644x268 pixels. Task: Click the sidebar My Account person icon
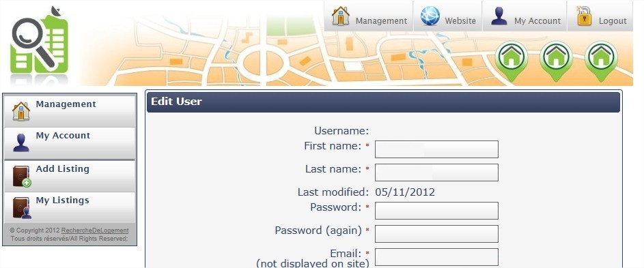coord(21,143)
